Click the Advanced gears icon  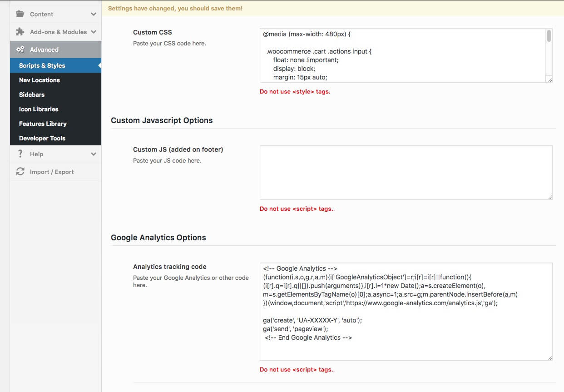[x=20, y=50]
